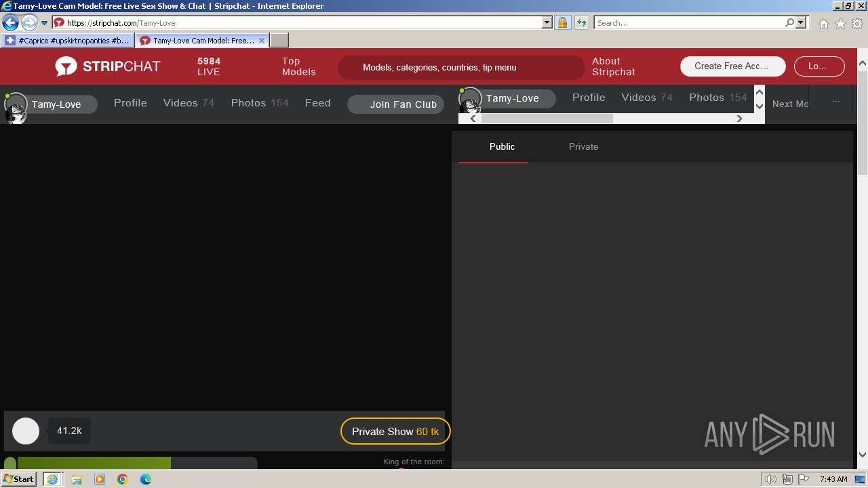Close the Tamy-Love Cam Model tab

click(x=262, y=40)
